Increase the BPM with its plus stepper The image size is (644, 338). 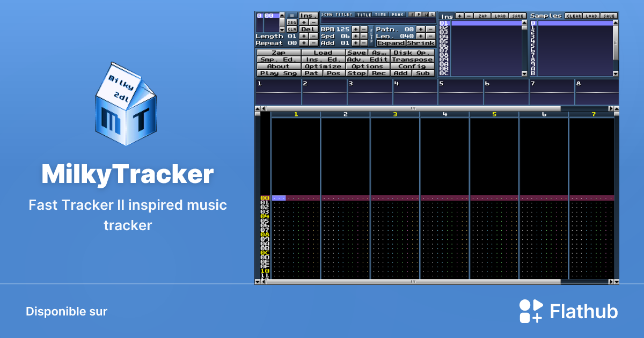pyautogui.click(x=356, y=30)
